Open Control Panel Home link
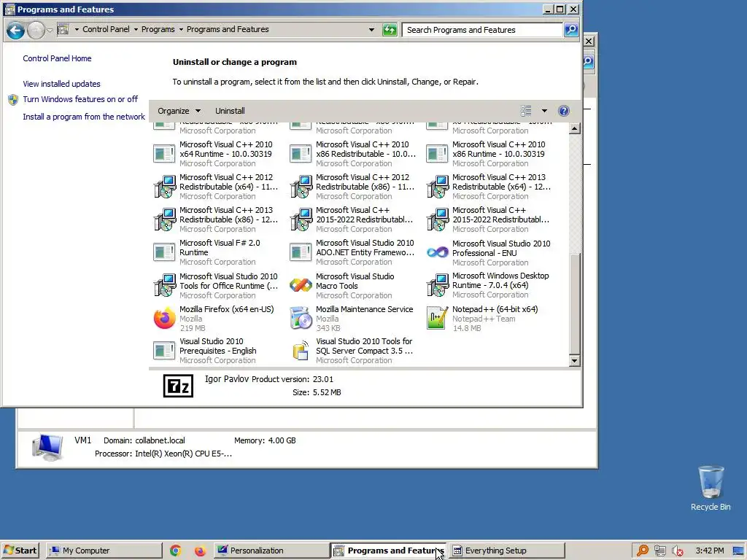The height and width of the screenshot is (560, 747). 57,58
